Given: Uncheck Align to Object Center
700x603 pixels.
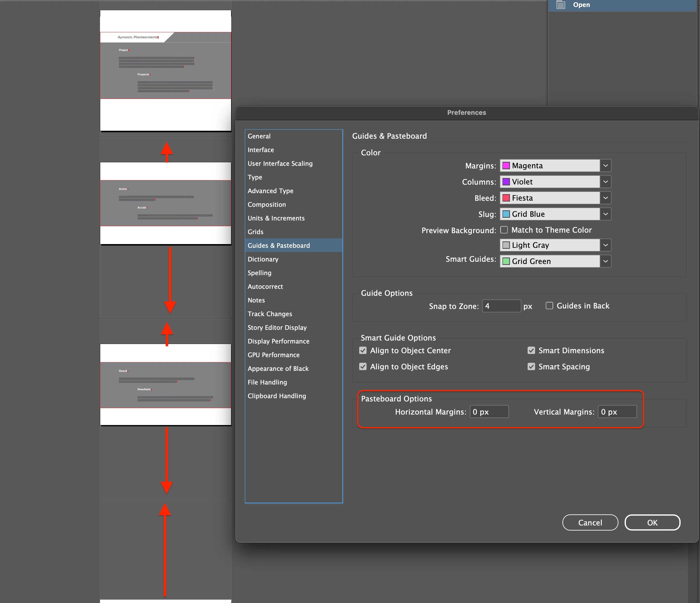Looking at the screenshot, I should [363, 350].
